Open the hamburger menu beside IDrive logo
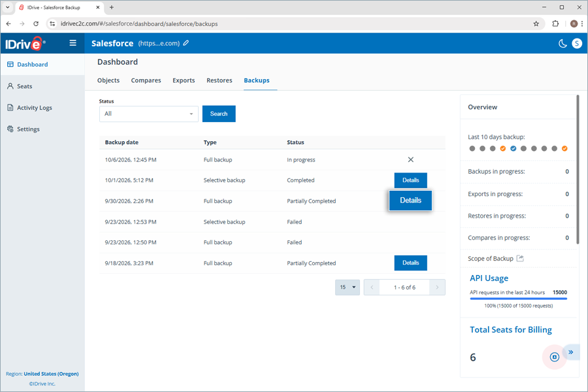The image size is (588, 392). pyautogui.click(x=73, y=43)
